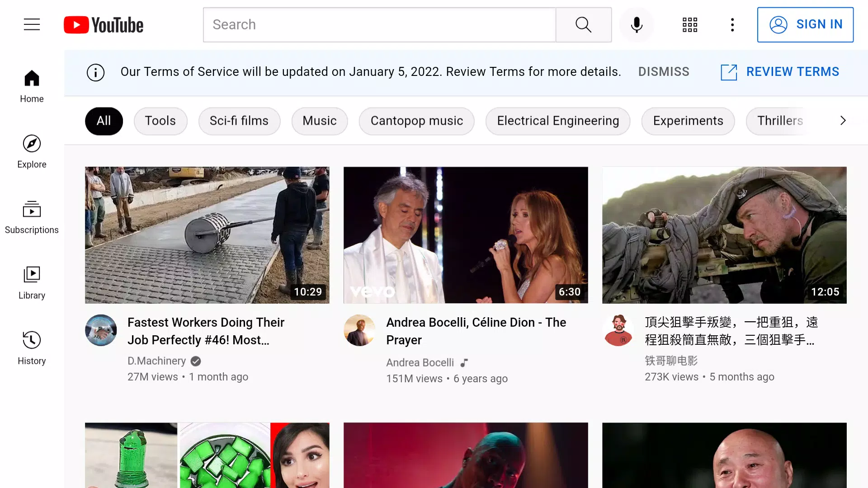The height and width of the screenshot is (488, 868).
Task: Expand Electrical Engineering filter dropdown
Action: tap(558, 121)
